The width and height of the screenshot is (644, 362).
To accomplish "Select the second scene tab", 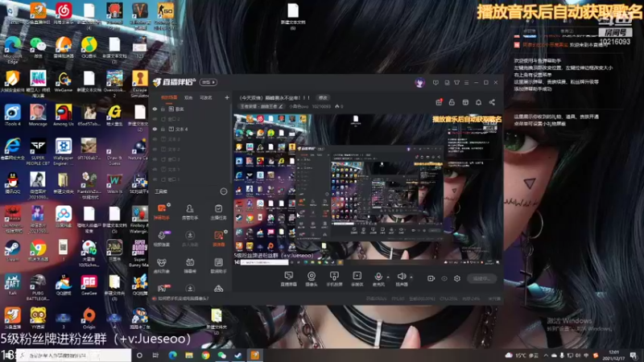I will pos(188,97).
